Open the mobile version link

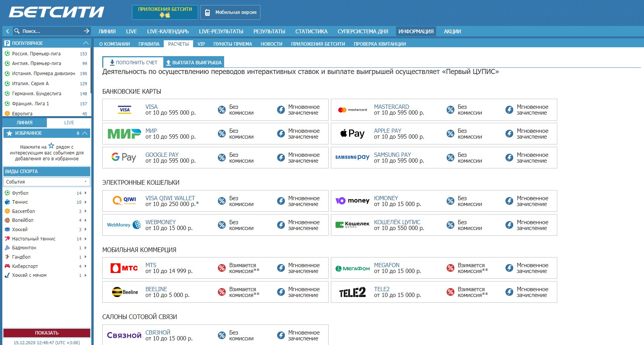pyautogui.click(x=230, y=12)
